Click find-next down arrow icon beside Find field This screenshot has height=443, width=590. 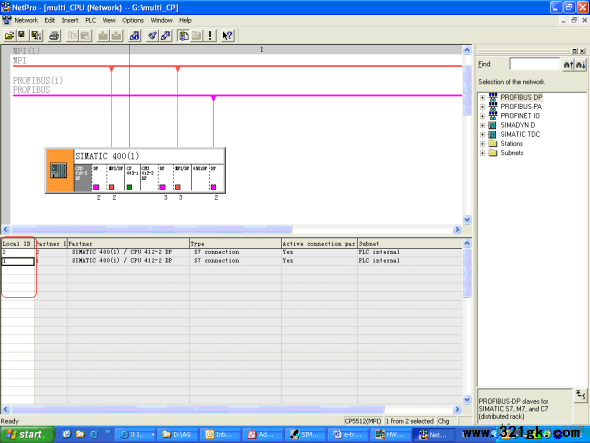click(x=580, y=65)
